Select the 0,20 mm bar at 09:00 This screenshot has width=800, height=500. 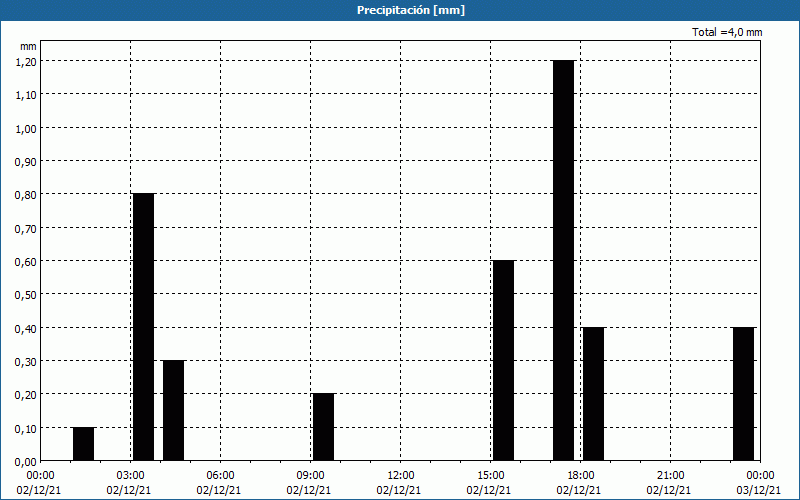pos(323,427)
